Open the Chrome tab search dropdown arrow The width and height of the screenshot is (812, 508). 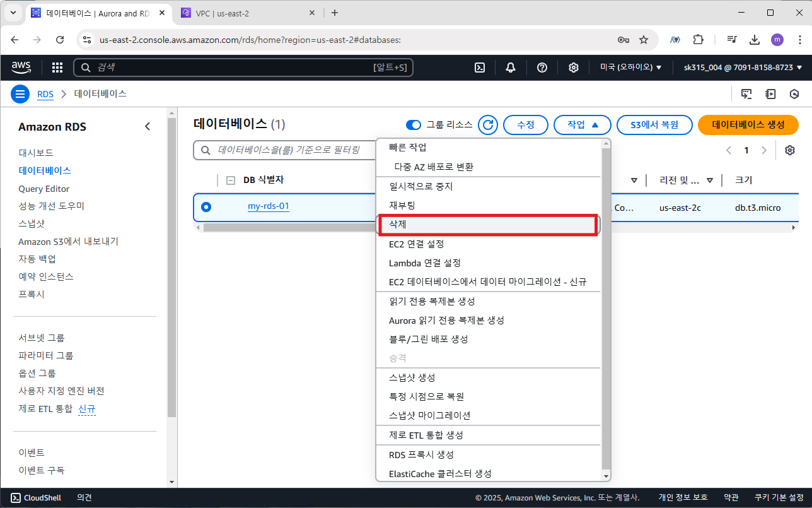coord(14,13)
